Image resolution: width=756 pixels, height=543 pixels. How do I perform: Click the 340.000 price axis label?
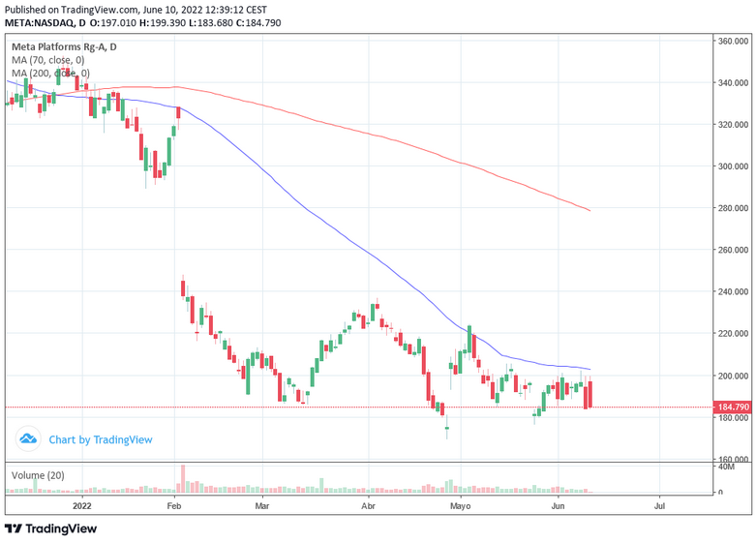tap(733, 83)
